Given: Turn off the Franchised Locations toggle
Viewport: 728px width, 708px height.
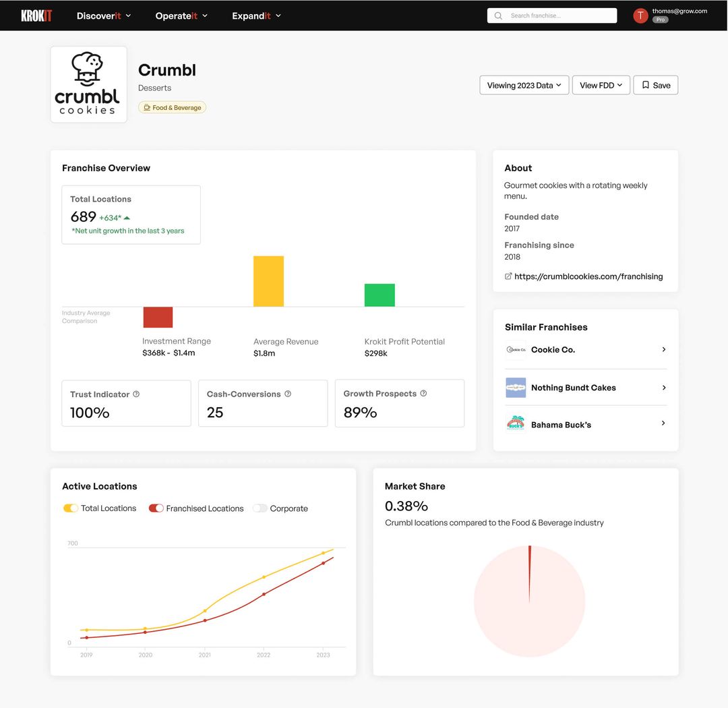Looking at the screenshot, I should (x=156, y=508).
